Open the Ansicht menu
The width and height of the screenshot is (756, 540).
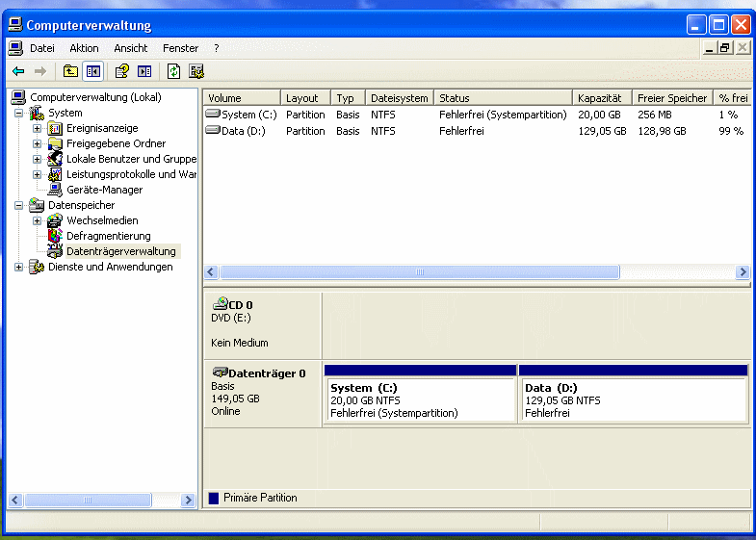[x=131, y=48]
